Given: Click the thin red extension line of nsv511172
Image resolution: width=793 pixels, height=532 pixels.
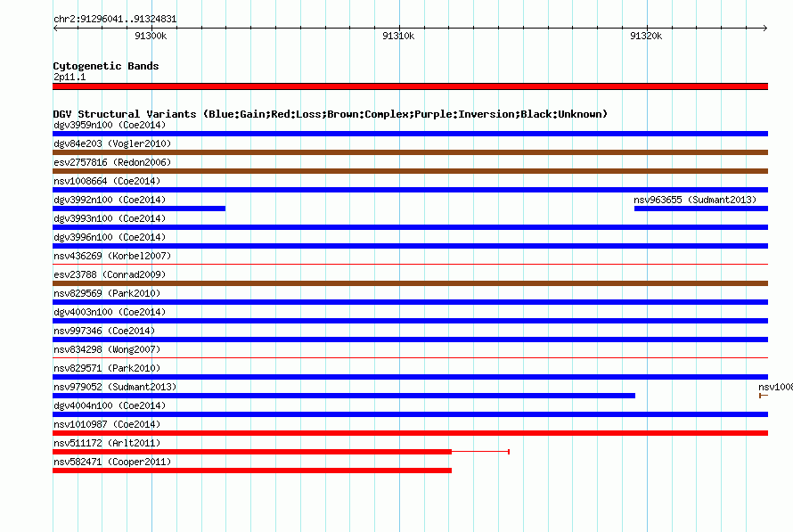Looking at the screenshot, I should 480,451.
